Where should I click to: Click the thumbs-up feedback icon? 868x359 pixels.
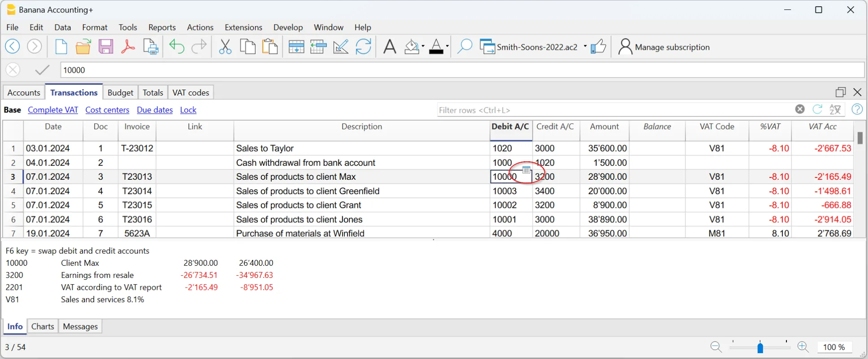[598, 47]
